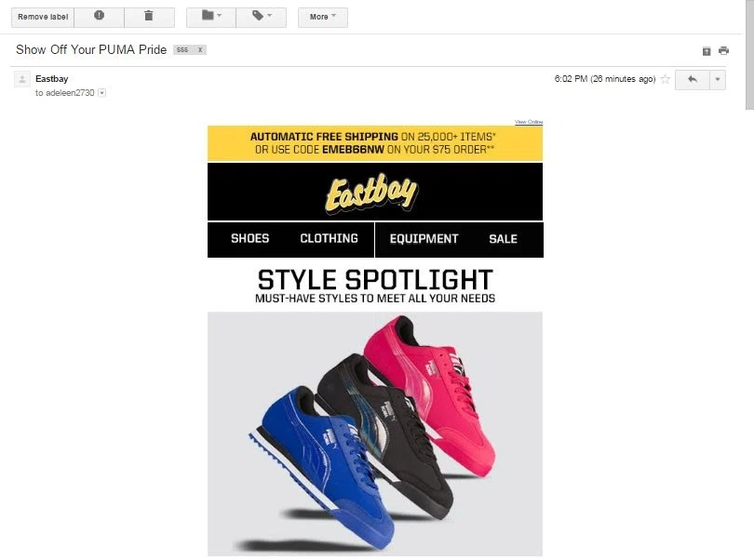Expand more reply options arrow
The height and width of the screenshot is (560, 754).
coord(718,79)
